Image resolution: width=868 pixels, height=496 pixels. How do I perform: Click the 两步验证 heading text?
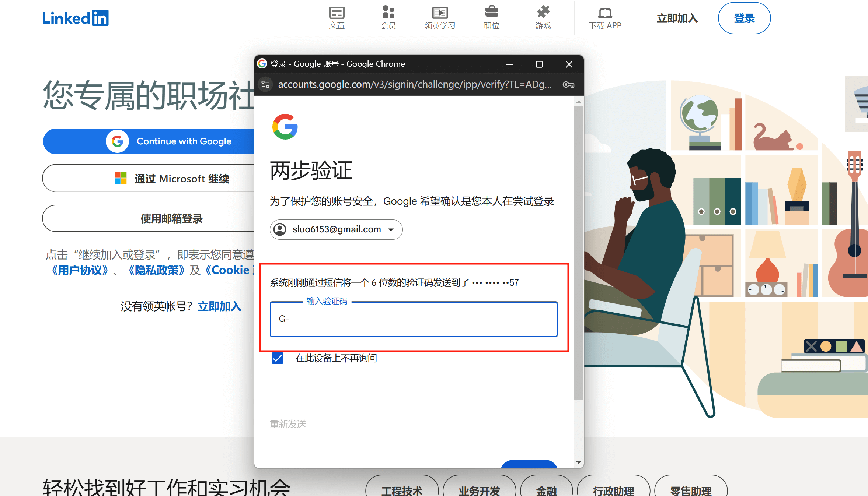coord(311,170)
